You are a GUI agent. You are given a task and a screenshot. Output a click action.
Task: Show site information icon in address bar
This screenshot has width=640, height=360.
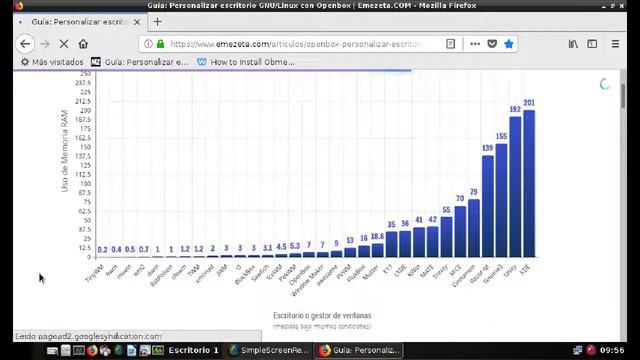point(148,44)
